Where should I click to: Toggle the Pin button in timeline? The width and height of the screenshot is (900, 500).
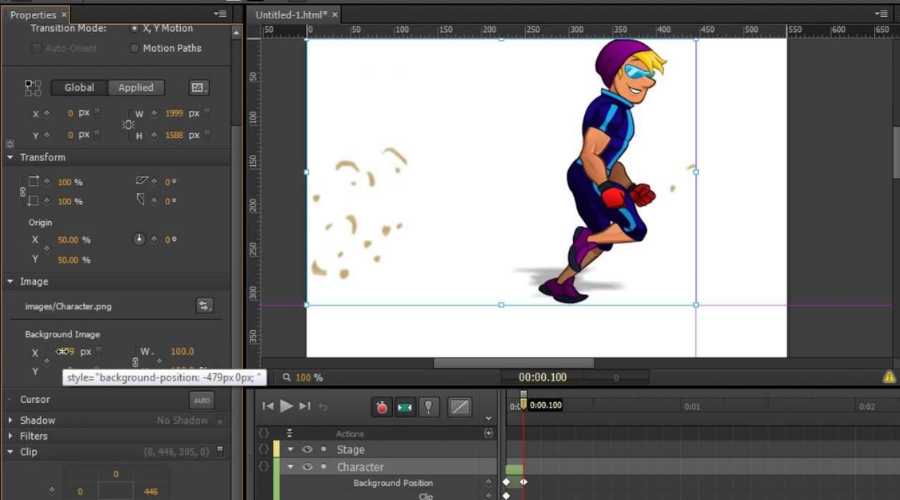[x=428, y=407]
